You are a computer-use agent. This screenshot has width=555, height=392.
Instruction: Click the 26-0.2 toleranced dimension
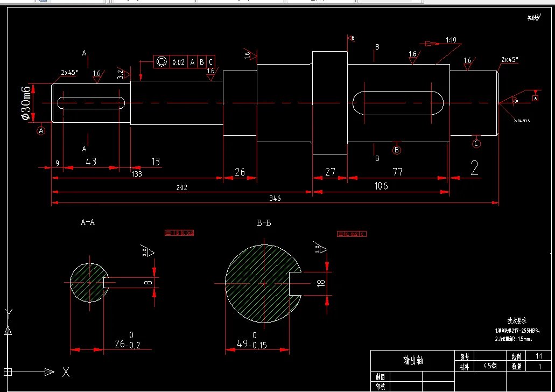click(x=128, y=340)
